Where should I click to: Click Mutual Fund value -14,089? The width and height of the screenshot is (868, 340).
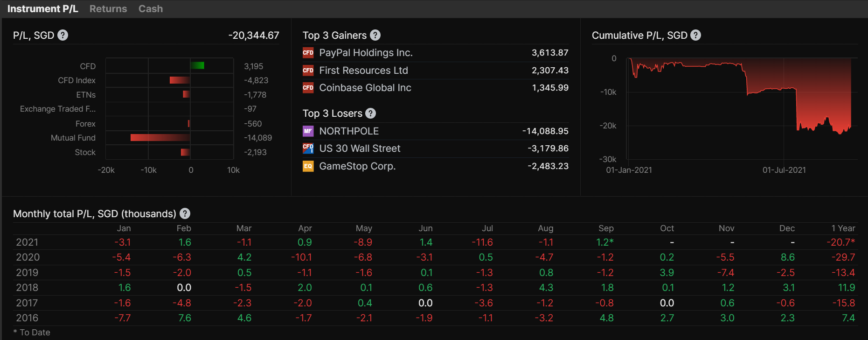pyautogui.click(x=258, y=138)
